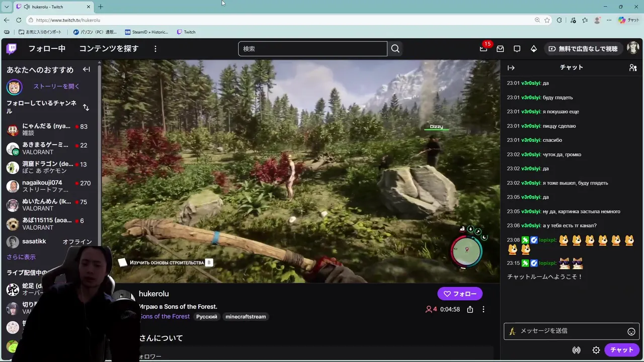Click the 無料で広告なしで視聴 button
This screenshot has width=644, height=362.
pos(583,49)
